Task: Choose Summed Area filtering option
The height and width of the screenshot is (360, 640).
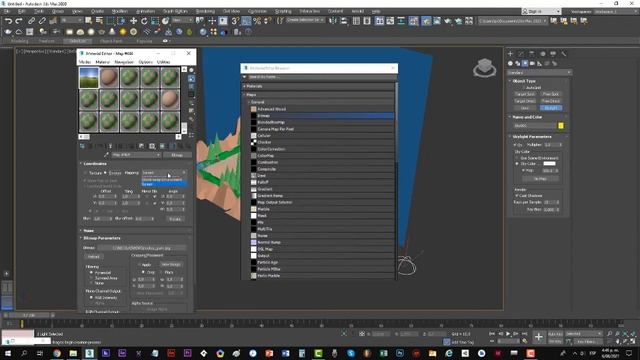Action: [x=91, y=278]
